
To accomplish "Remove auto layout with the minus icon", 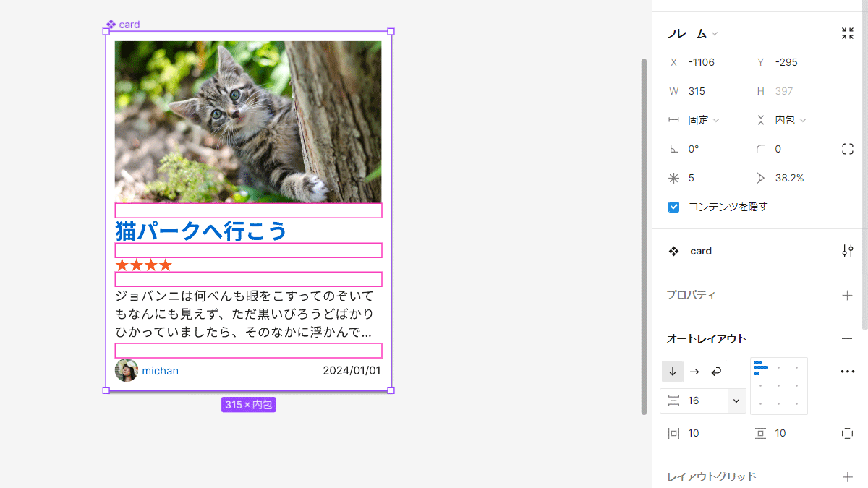I will point(847,338).
